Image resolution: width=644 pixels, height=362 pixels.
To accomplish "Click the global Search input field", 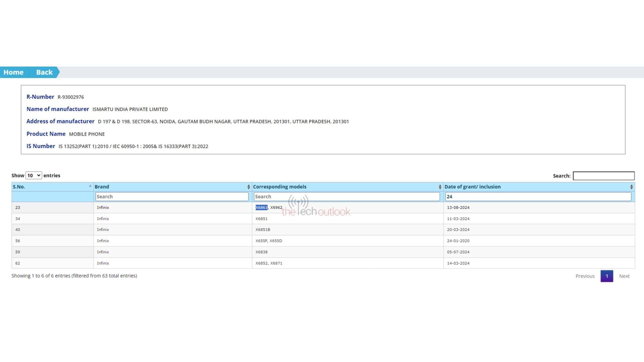I will (x=603, y=176).
